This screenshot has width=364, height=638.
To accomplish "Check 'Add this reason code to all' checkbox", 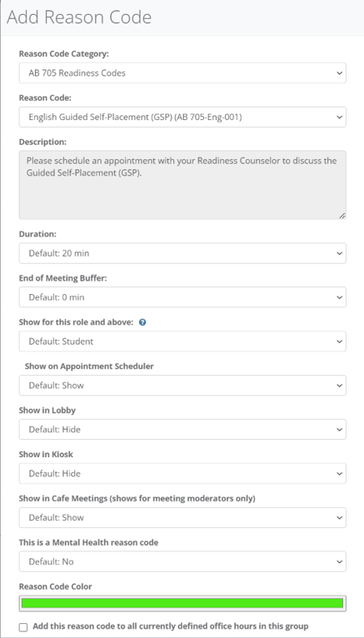I will pyautogui.click(x=23, y=627).
